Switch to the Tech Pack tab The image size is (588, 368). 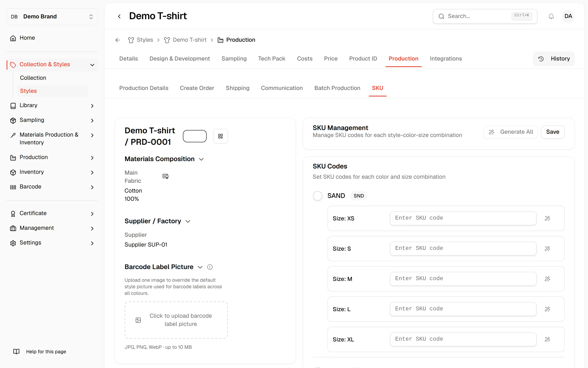272,59
